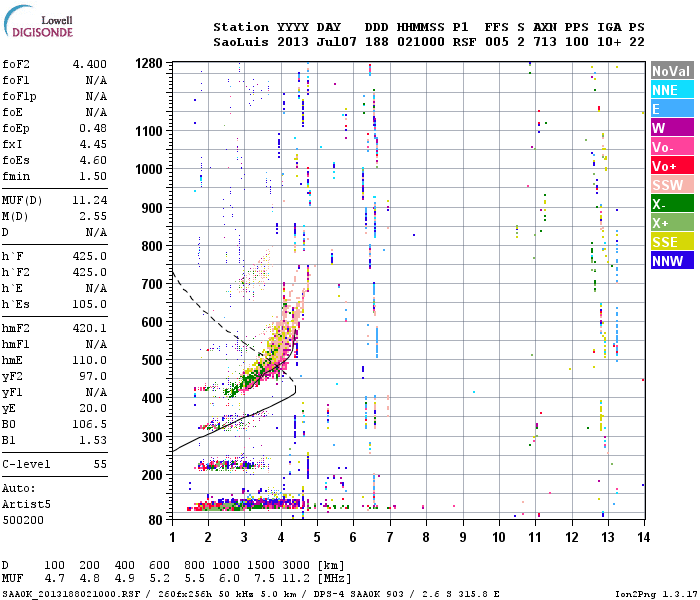The width and height of the screenshot is (700, 600).
Task: Click the yF2 value 97.0
Action: 93,376
